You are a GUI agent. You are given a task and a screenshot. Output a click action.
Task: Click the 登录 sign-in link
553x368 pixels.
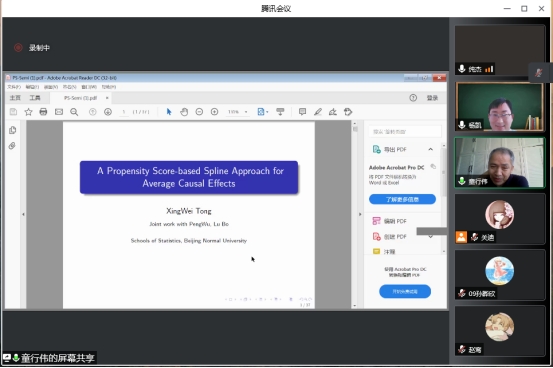pyautogui.click(x=432, y=98)
